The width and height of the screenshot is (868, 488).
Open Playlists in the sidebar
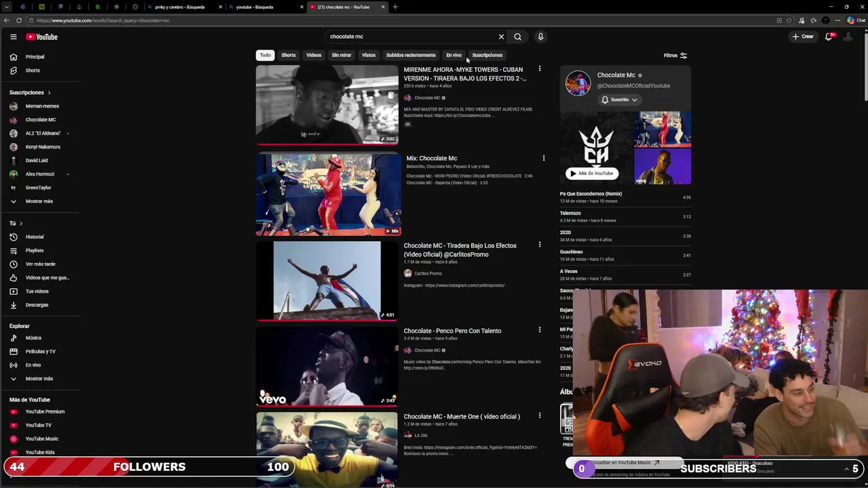(35, 251)
